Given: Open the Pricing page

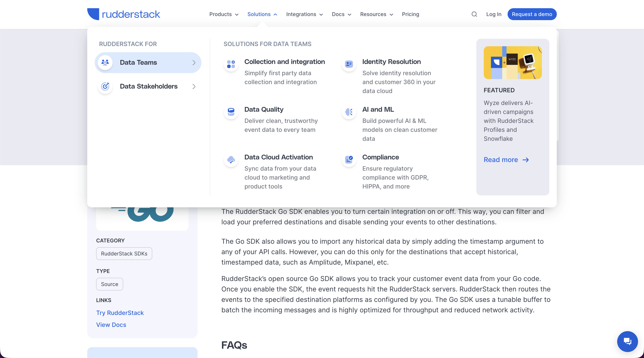Looking at the screenshot, I should pos(410,14).
